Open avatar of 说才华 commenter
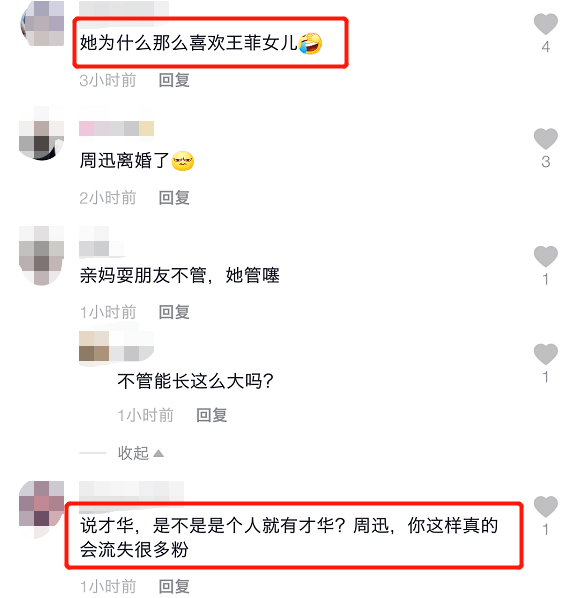Image resolution: width=573 pixels, height=598 pixels. point(41,510)
